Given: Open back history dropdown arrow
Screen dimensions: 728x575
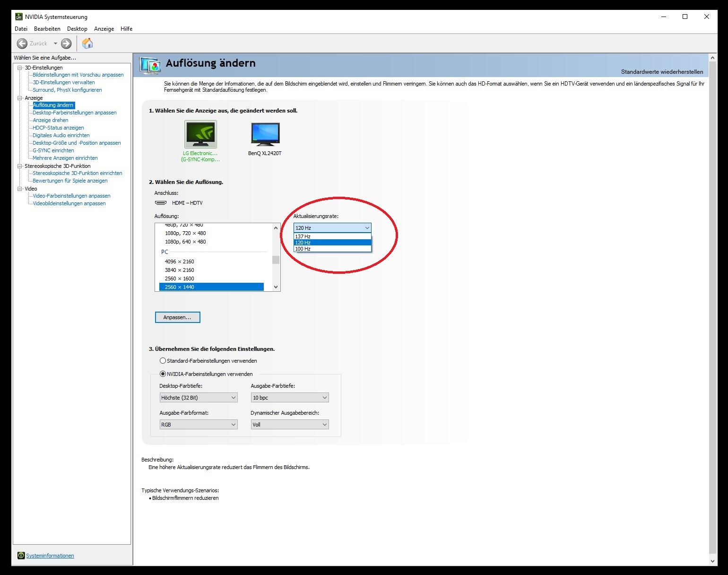Looking at the screenshot, I should (55, 44).
